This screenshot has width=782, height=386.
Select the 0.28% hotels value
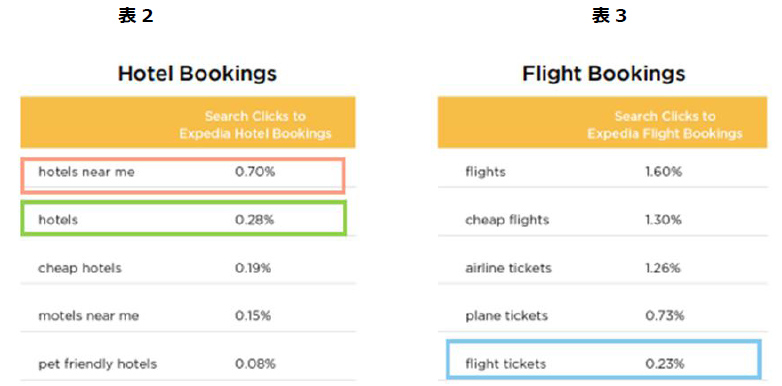(254, 220)
